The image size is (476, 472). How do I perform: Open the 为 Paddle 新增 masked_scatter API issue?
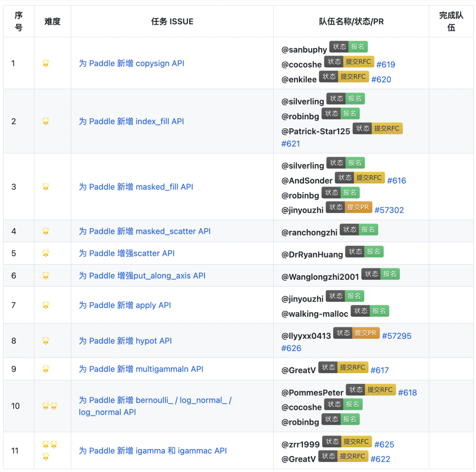coord(145,231)
